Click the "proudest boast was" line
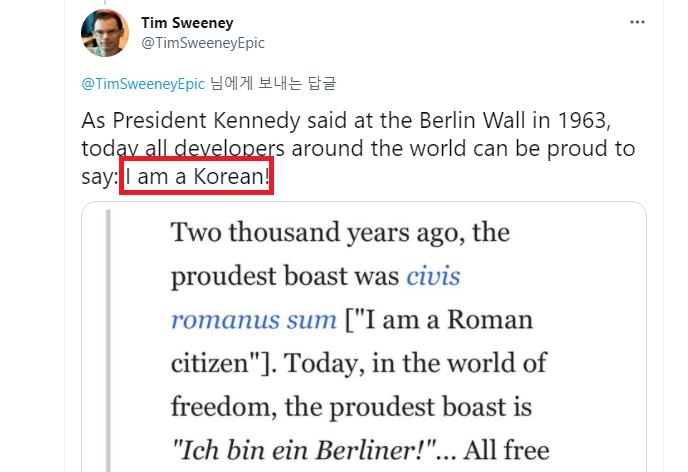The width and height of the screenshot is (688, 472). tap(286, 276)
